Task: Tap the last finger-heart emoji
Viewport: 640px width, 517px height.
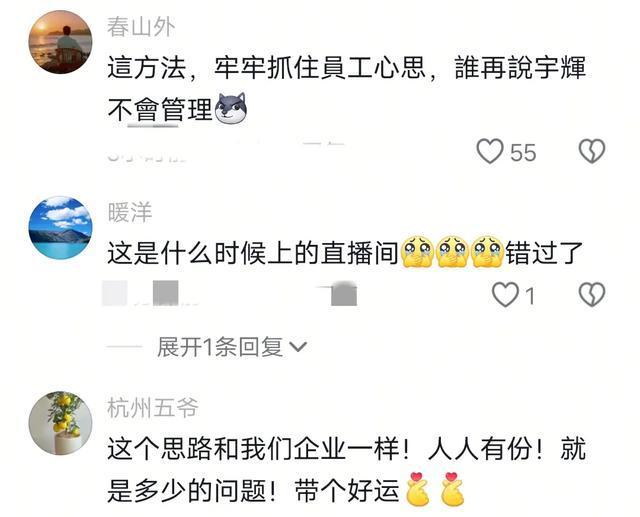Action: 452,489
